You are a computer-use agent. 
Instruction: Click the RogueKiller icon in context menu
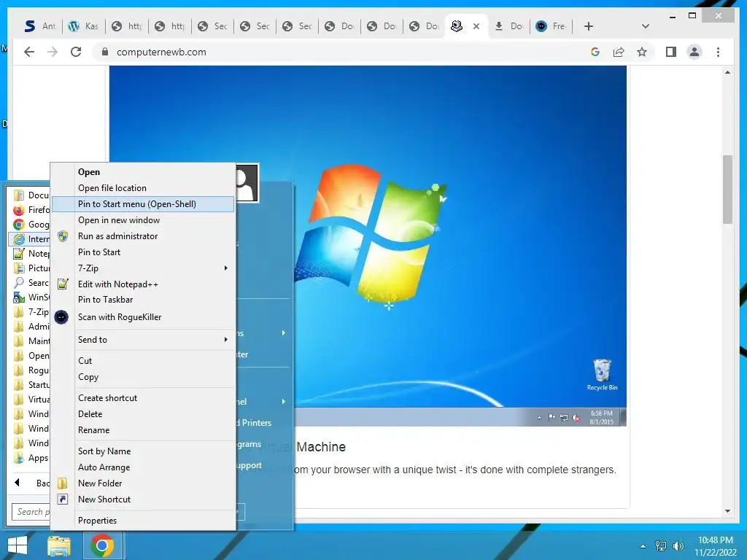tap(61, 317)
